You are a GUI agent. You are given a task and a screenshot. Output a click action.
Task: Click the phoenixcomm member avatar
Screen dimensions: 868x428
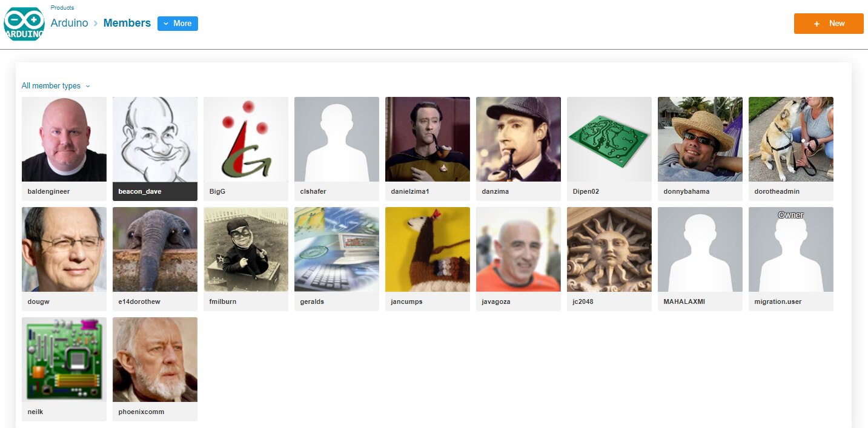155,360
